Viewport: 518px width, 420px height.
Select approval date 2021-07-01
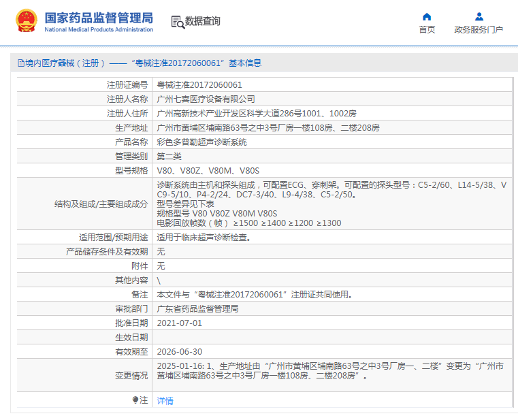180,323
